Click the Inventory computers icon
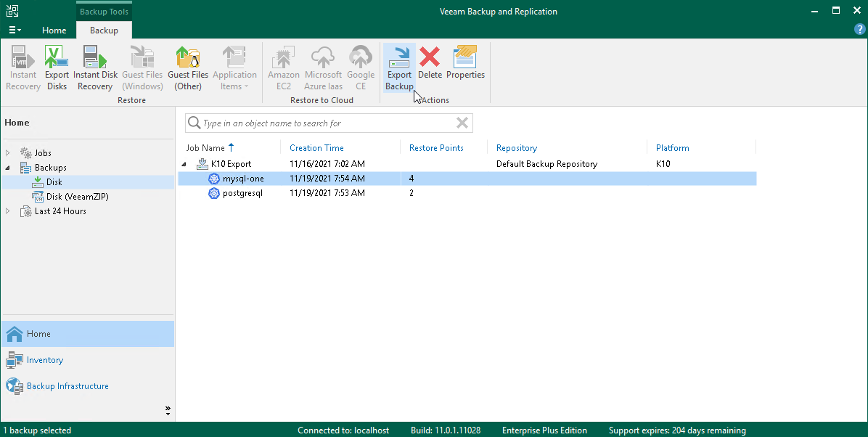868x437 pixels. pos(15,360)
